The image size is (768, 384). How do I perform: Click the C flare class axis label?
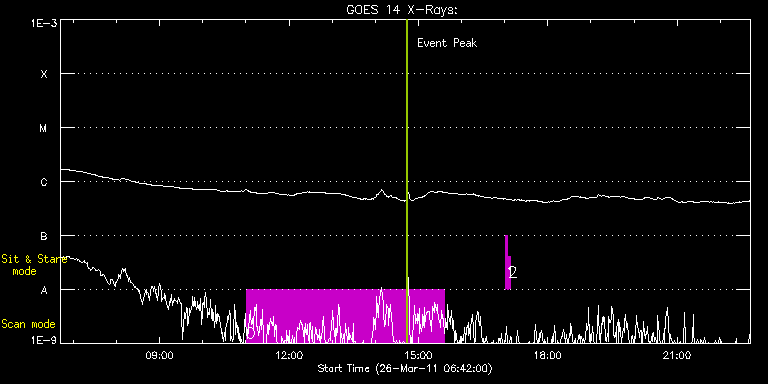coord(44,182)
